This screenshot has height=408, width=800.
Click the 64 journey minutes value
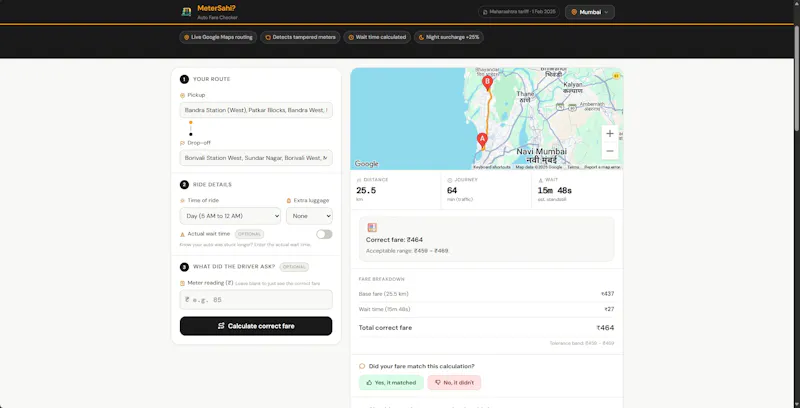(x=452, y=190)
